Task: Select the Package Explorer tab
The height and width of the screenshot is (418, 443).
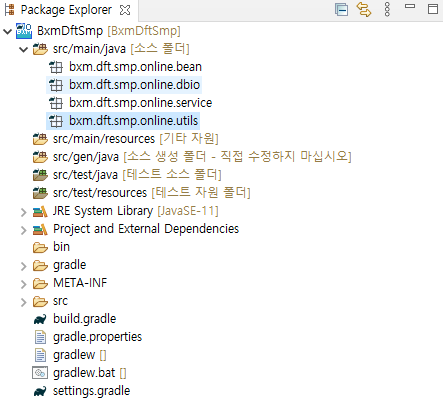Action: [66, 10]
